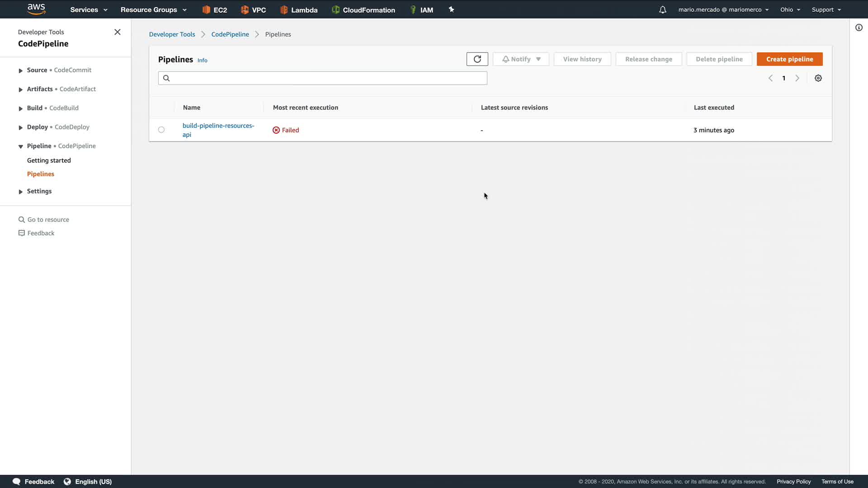The width and height of the screenshot is (868, 488).
Task: Click the pipelines search field
Action: 322,78
